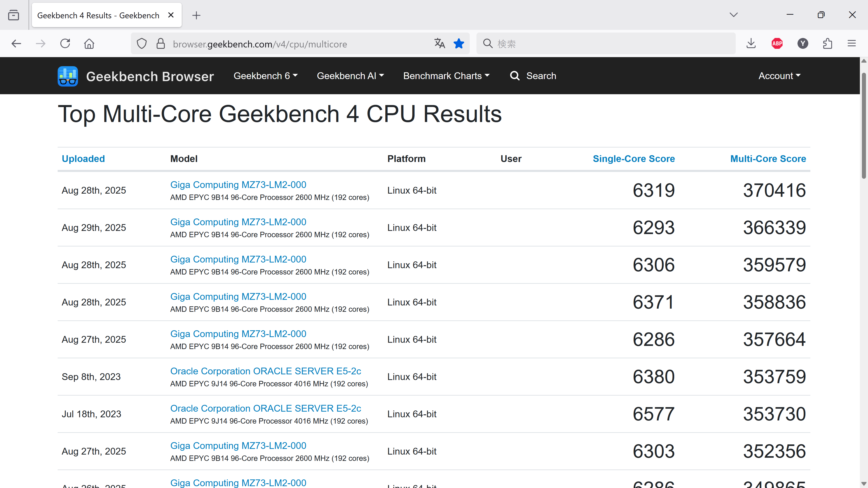
Task: Expand the Geekbench AI dropdown menu
Action: pyautogui.click(x=350, y=76)
